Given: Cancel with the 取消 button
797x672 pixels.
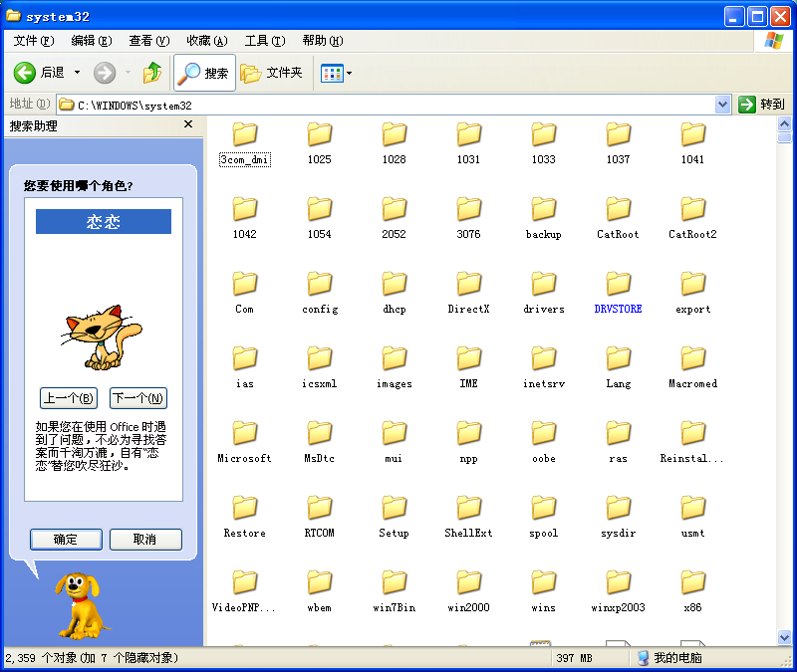Looking at the screenshot, I should pyautogui.click(x=145, y=539).
